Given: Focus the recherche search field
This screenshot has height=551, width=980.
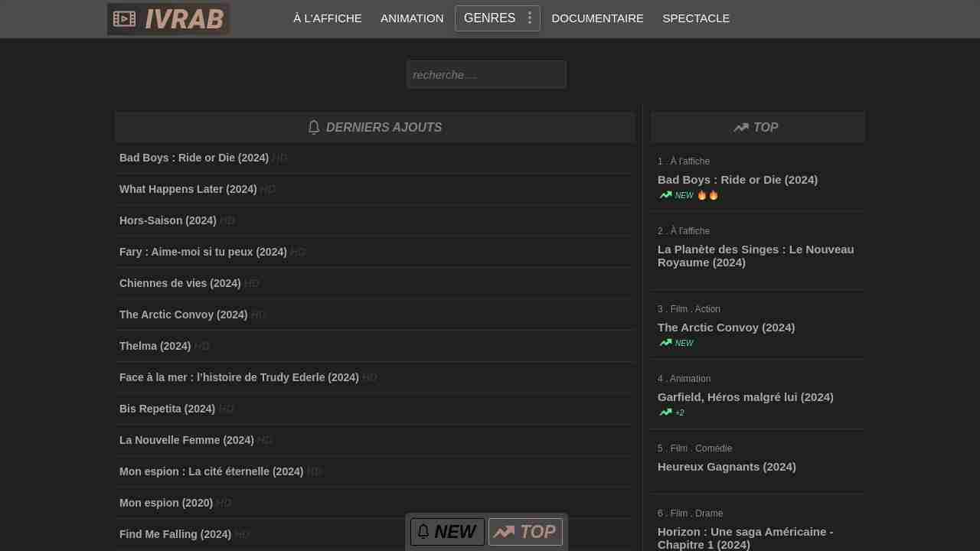Looking at the screenshot, I should tap(486, 75).
